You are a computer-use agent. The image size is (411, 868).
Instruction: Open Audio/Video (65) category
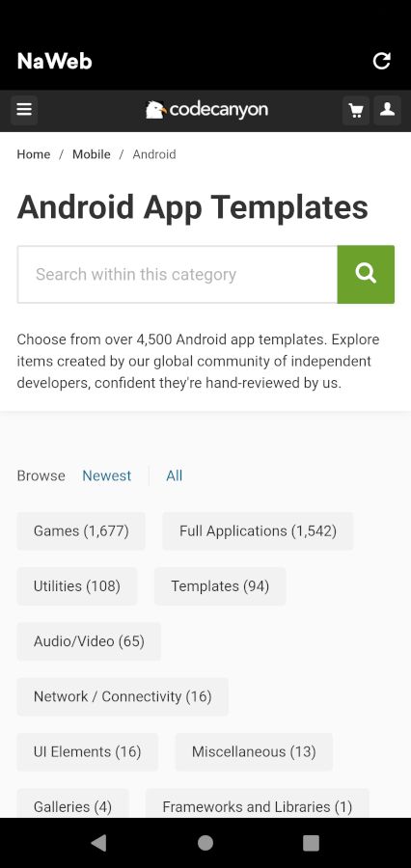point(89,641)
